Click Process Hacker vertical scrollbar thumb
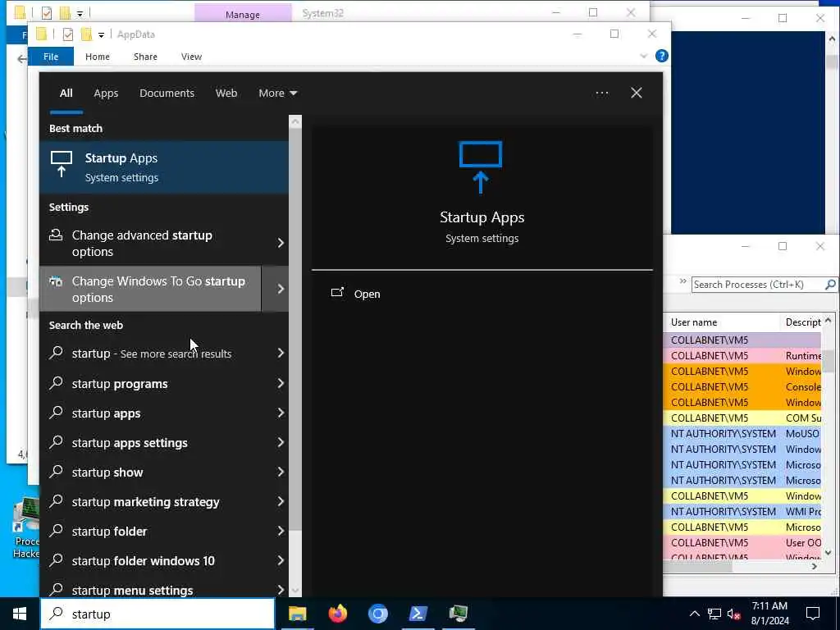The image size is (840, 630). click(829, 361)
